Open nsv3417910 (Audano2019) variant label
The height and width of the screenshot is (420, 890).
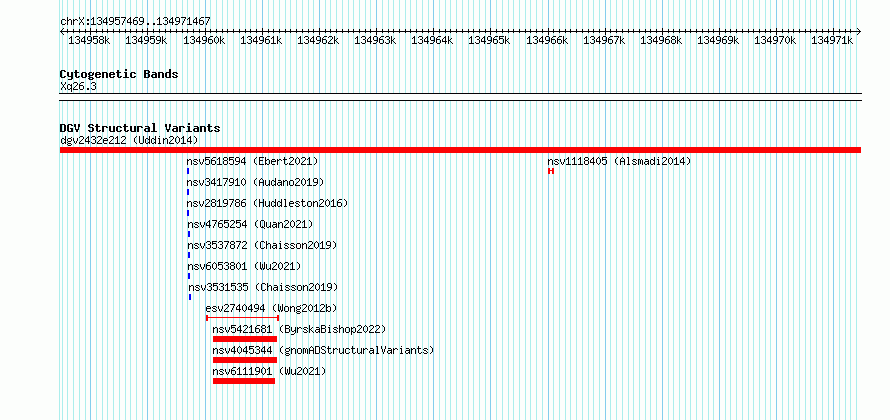click(x=255, y=183)
